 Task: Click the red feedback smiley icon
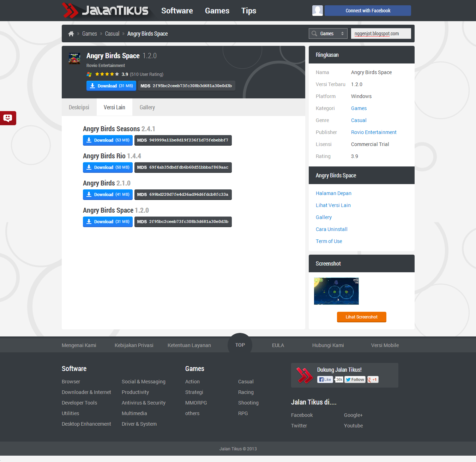[x=8, y=118]
